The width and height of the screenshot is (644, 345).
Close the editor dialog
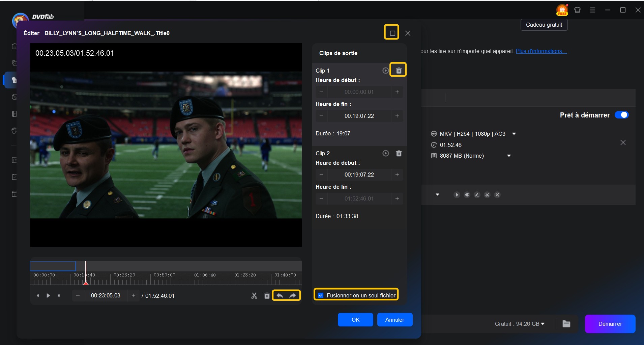pyautogui.click(x=408, y=33)
